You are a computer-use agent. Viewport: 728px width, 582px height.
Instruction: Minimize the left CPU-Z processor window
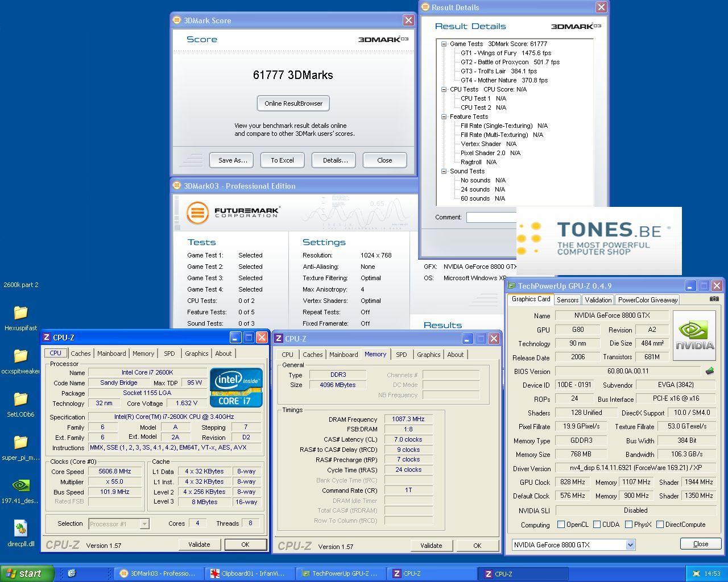235,338
